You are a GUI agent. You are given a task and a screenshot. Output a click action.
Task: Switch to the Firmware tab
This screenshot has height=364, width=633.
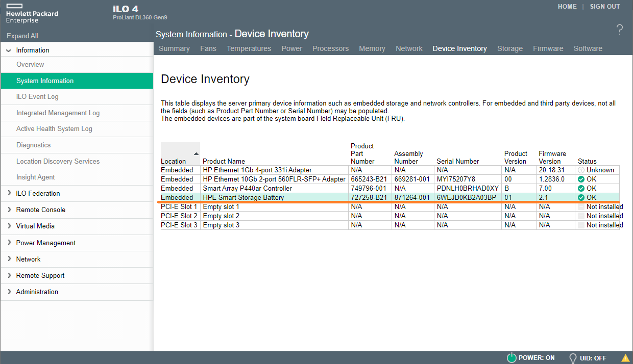pos(548,48)
